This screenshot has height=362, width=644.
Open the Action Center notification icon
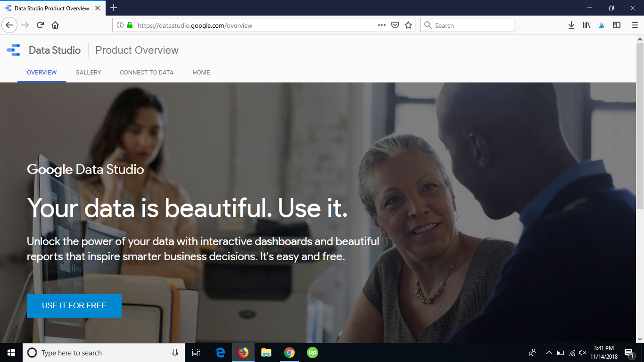tap(629, 353)
